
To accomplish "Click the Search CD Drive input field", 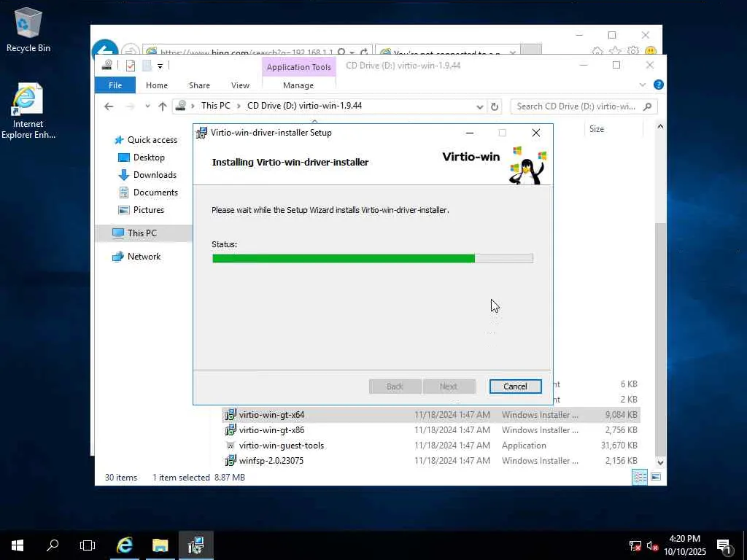I will 576,106.
